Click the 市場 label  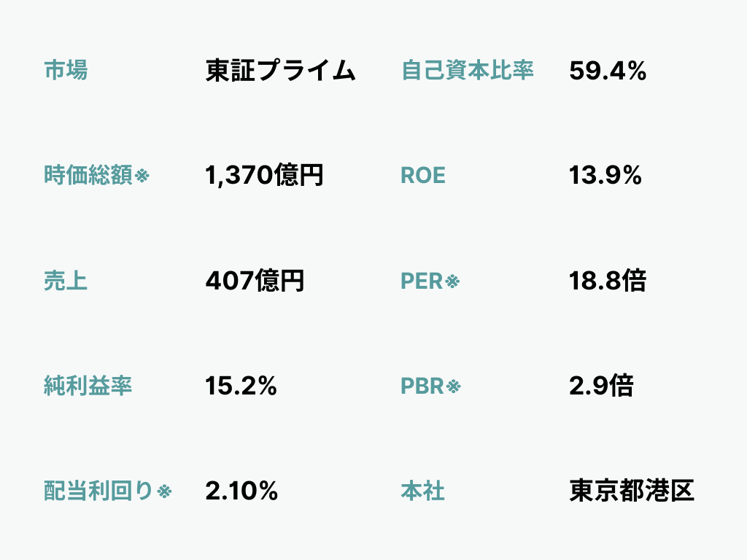coord(66,71)
